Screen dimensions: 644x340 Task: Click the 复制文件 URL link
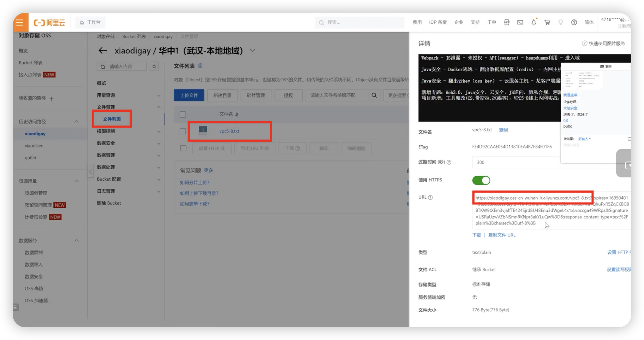[x=502, y=235]
